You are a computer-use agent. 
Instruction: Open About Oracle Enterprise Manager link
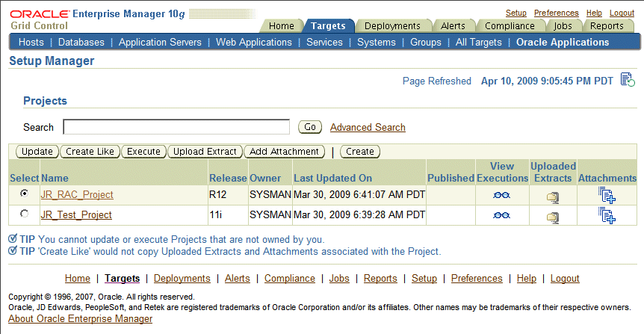pyautogui.click(x=80, y=319)
